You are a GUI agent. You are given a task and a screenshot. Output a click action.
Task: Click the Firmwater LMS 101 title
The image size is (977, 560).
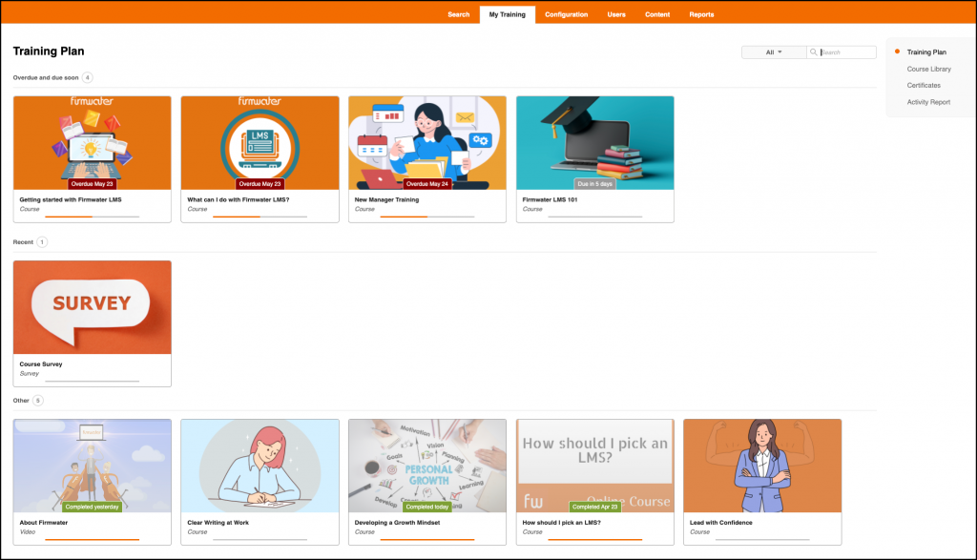[x=550, y=200]
